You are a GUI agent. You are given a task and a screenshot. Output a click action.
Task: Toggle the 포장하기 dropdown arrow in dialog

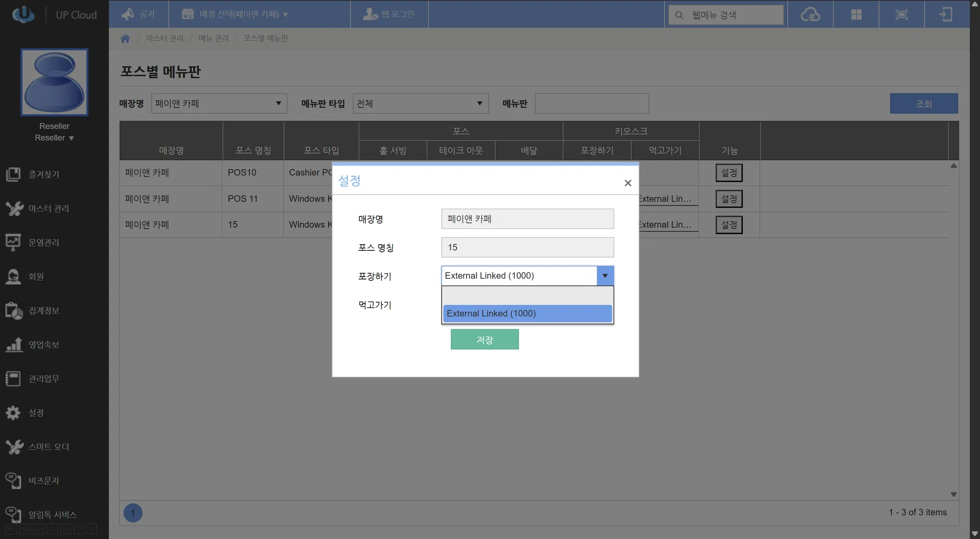click(605, 276)
